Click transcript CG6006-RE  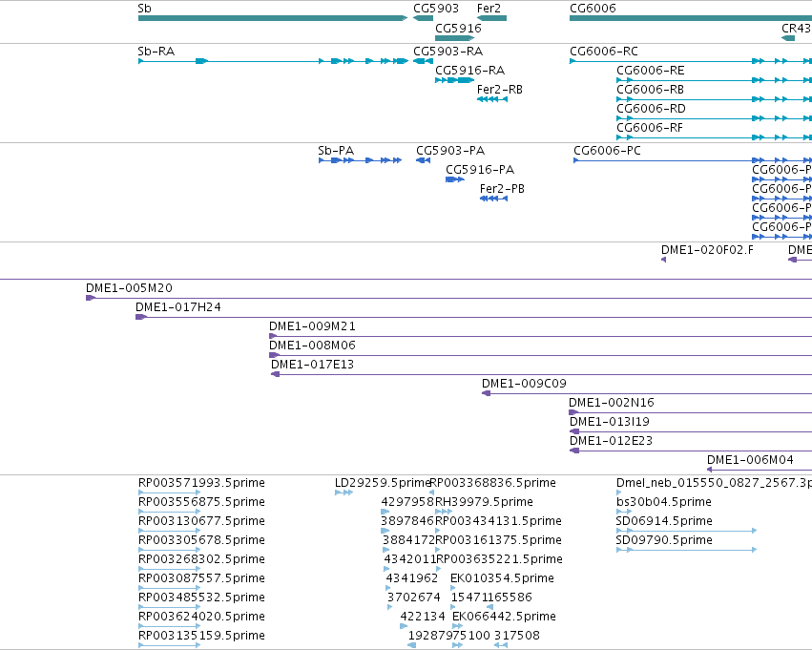pos(714,80)
